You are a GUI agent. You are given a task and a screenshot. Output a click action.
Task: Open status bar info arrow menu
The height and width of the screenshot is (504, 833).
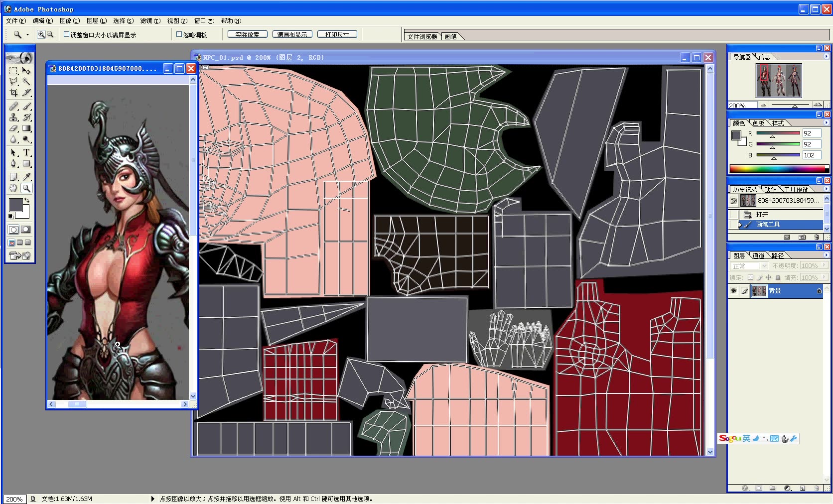[152, 499]
